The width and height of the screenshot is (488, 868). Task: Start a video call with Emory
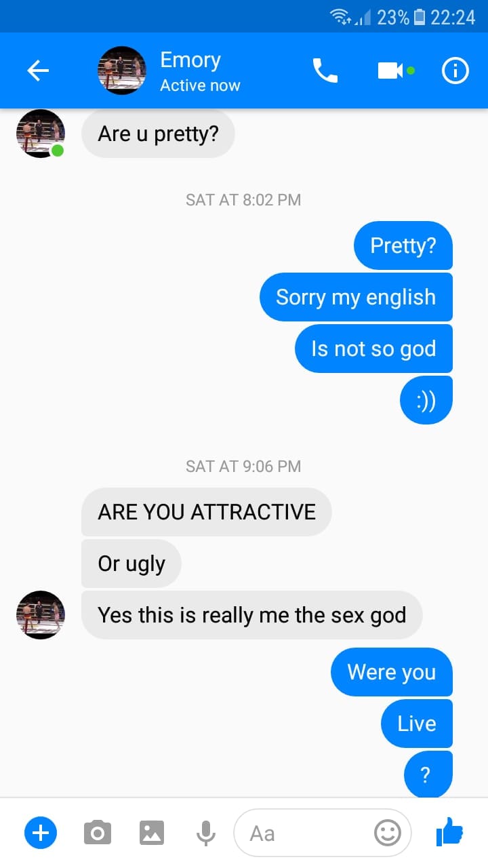coord(390,71)
